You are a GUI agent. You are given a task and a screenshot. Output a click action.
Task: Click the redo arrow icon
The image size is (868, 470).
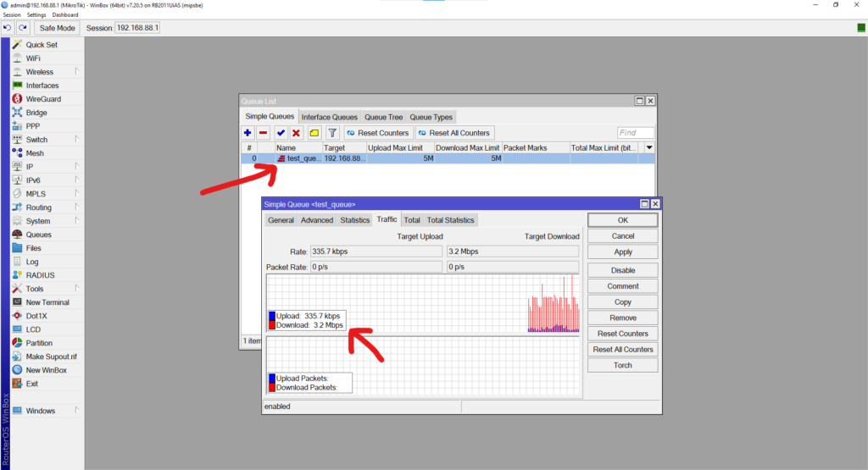[x=23, y=28]
